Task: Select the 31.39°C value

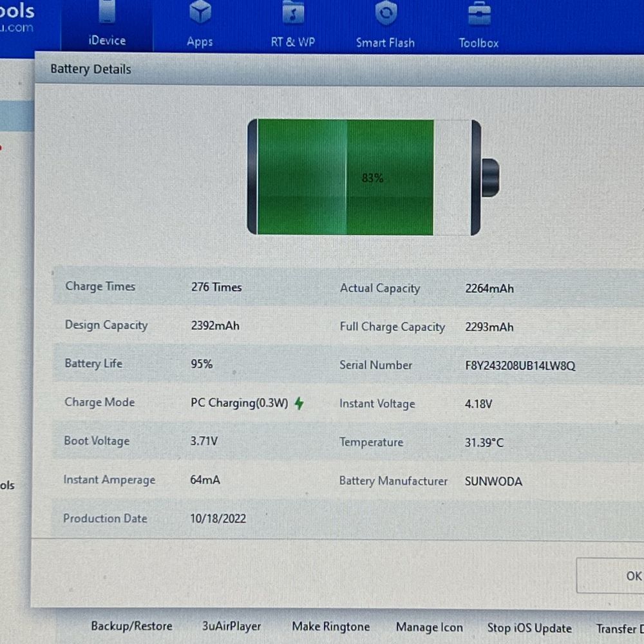Action: (484, 443)
